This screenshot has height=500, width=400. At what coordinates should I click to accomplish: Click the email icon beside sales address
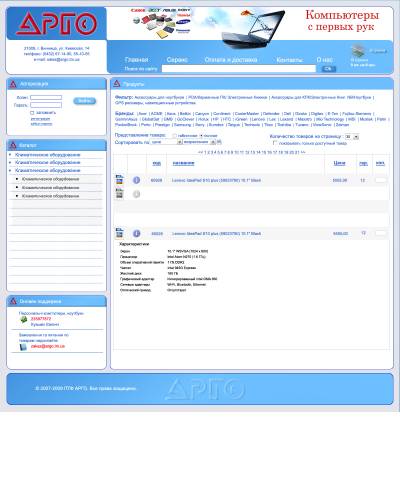coord(23,347)
